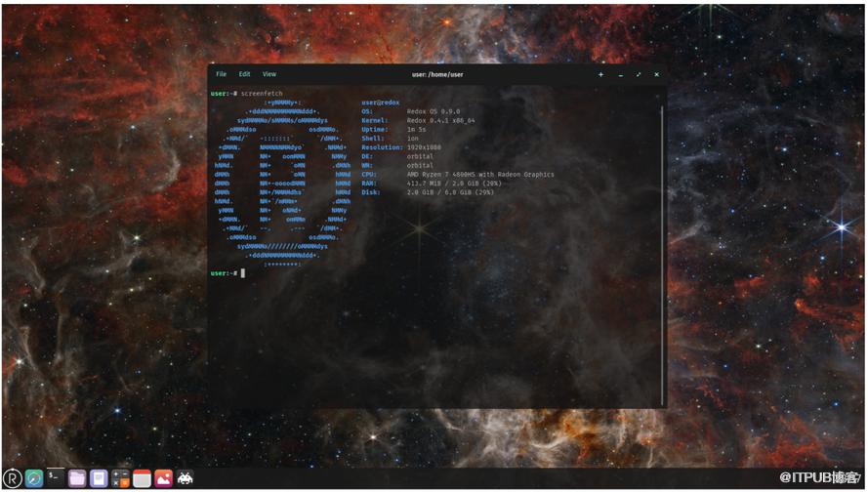Screen dimensions: 868x492
Task: Click the '1920x1080' resolution value
Action: (424, 147)
